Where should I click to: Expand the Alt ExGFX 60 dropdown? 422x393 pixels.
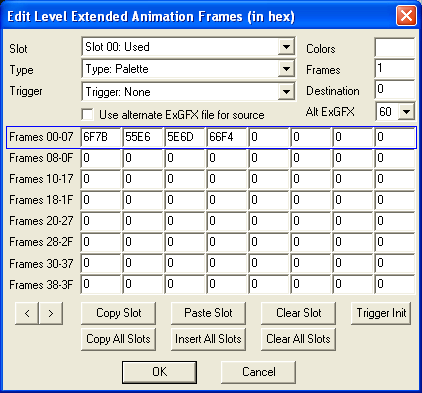pyautogui.click(x=406, y=111)
